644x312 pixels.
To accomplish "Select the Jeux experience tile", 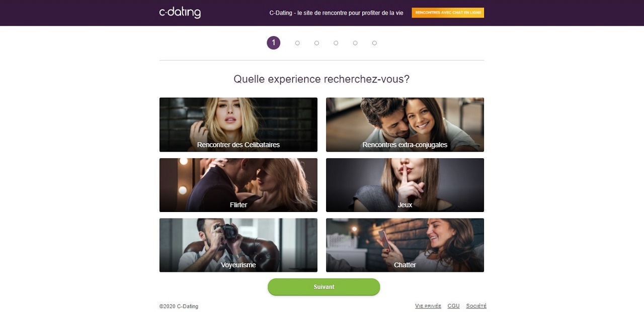I will (405, 185).
